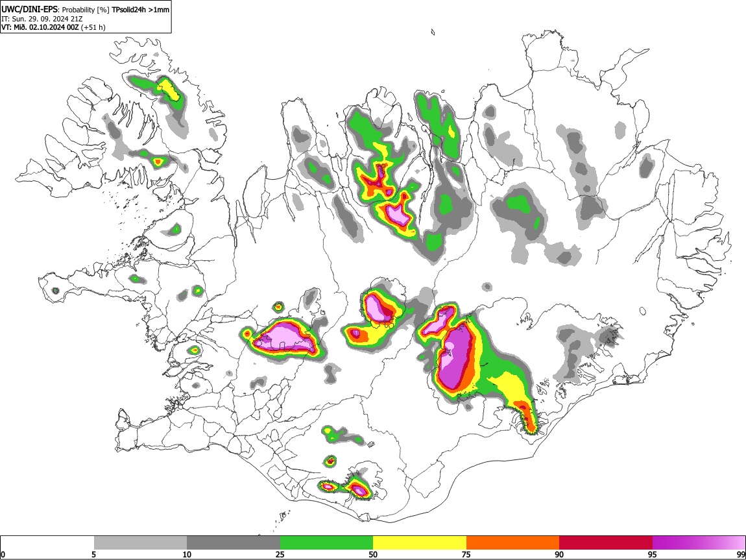Click the legend label '75'
This screenshot has height=560, width=746.
(466, 554)
